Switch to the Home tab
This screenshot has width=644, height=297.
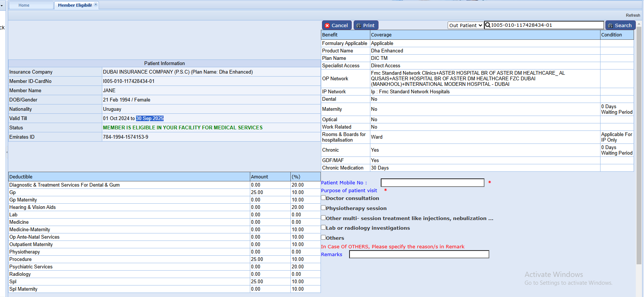[x=24, y=5]
